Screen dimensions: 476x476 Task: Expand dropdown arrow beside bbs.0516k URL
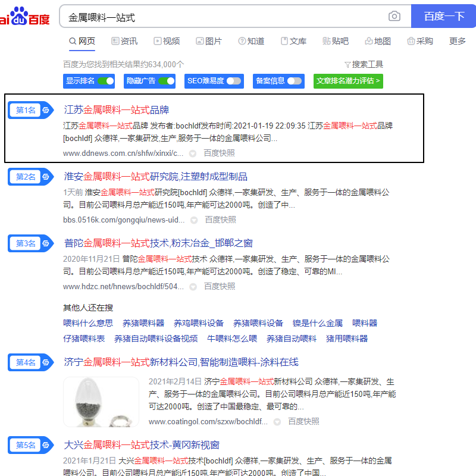click(194, 220)
